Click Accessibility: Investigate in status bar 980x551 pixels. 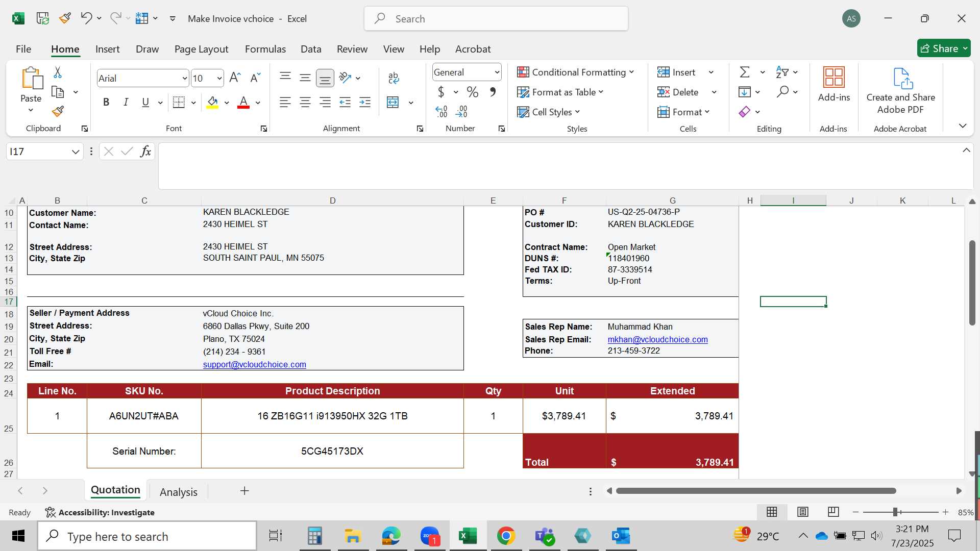pyautogui.click(x=100, y=512)
